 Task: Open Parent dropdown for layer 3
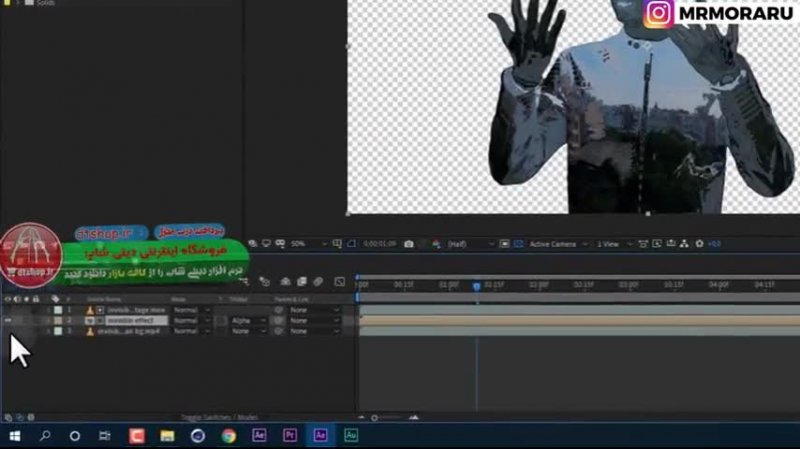pyautogui.click(x=313, y=331)
